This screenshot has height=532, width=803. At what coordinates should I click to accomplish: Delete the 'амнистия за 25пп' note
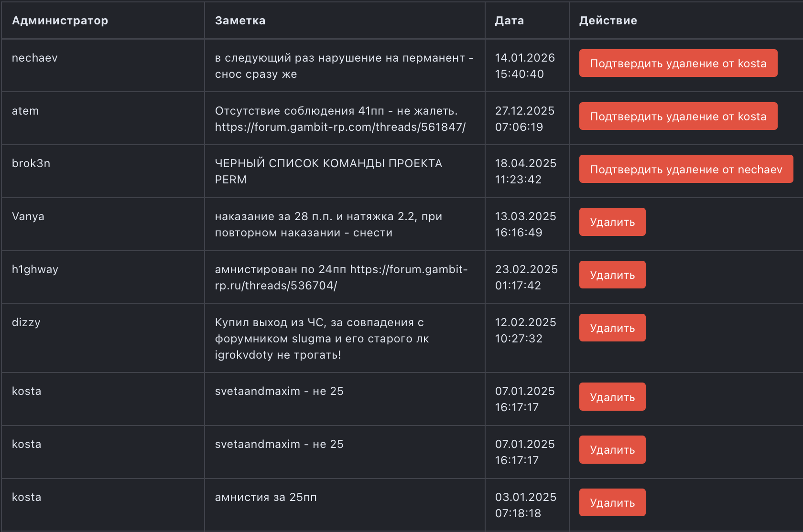pos(612,503)
